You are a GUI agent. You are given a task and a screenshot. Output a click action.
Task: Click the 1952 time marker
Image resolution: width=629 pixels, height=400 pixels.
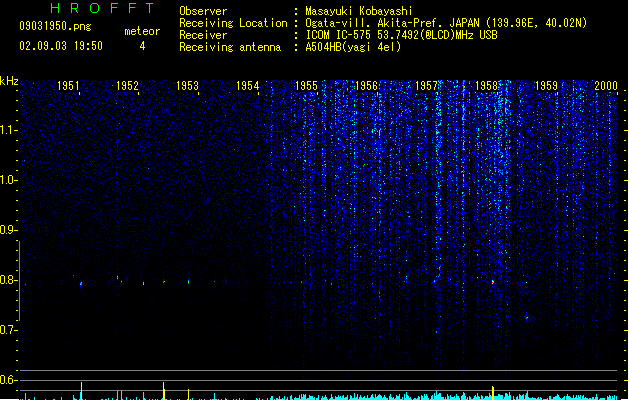pos(127,86)
